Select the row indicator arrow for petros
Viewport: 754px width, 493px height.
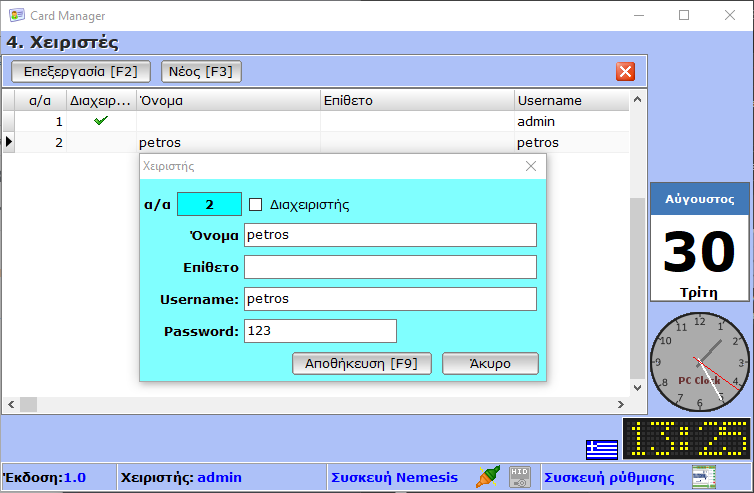tap(9, 142)
